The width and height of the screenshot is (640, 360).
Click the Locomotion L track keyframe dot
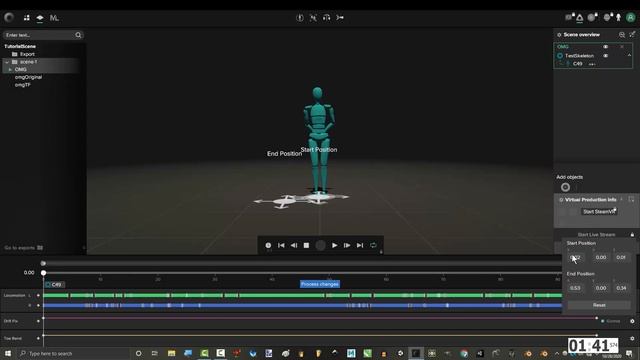(38, 295)
